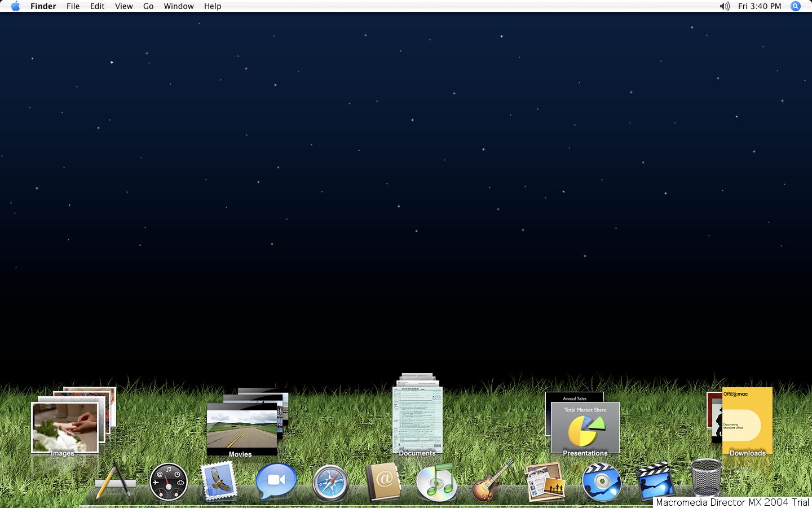This screenshot has height=508, width=812.
Task: Open the Downloads stack
Action: [747, 422]
